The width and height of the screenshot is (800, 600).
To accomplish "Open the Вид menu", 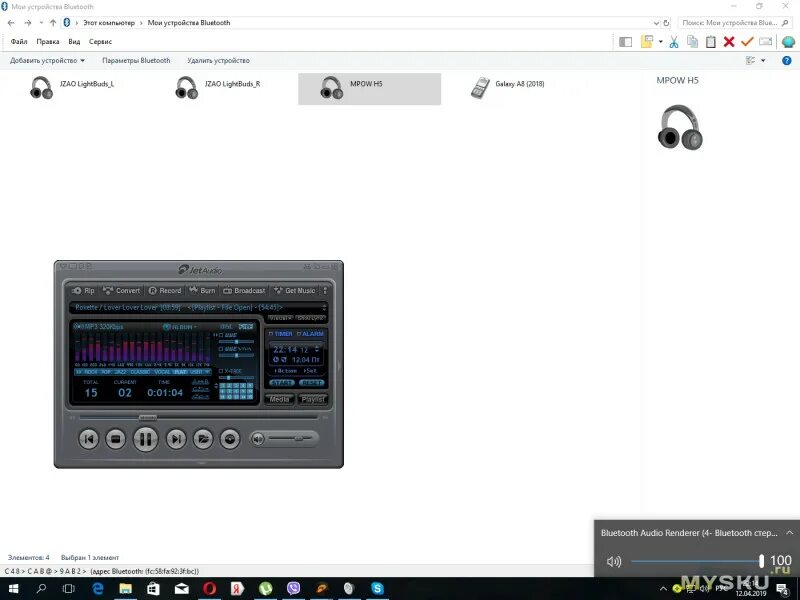I will (74, 42).
